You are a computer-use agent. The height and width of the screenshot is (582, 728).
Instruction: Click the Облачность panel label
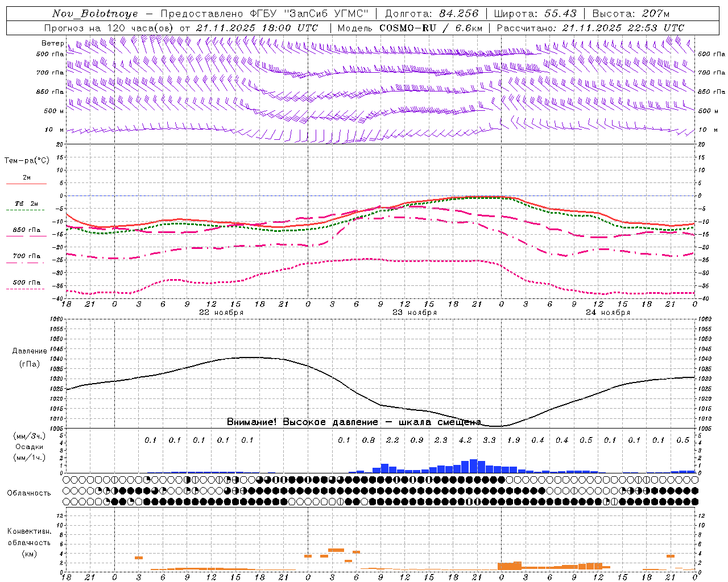29,493
